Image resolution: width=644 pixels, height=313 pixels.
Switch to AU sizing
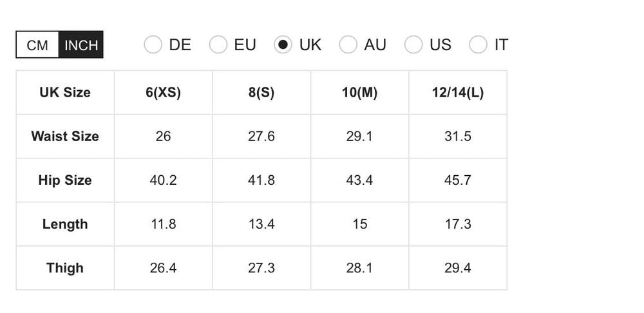tap(348, 45)
